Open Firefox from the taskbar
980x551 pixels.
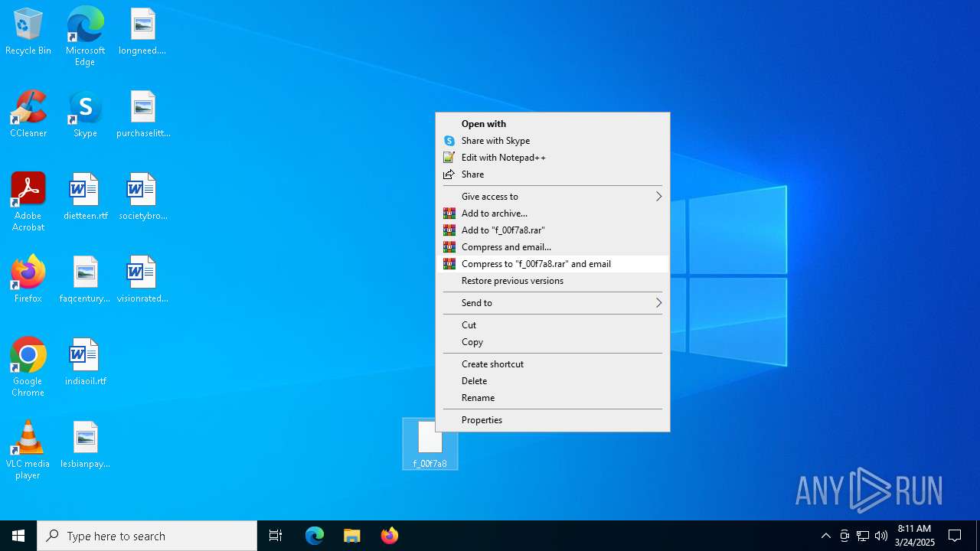click(x=389, y=536)
